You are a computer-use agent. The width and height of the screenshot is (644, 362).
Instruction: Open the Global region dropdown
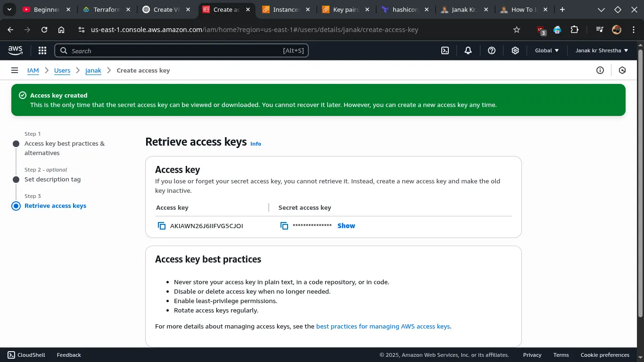(x=546, y=50)
